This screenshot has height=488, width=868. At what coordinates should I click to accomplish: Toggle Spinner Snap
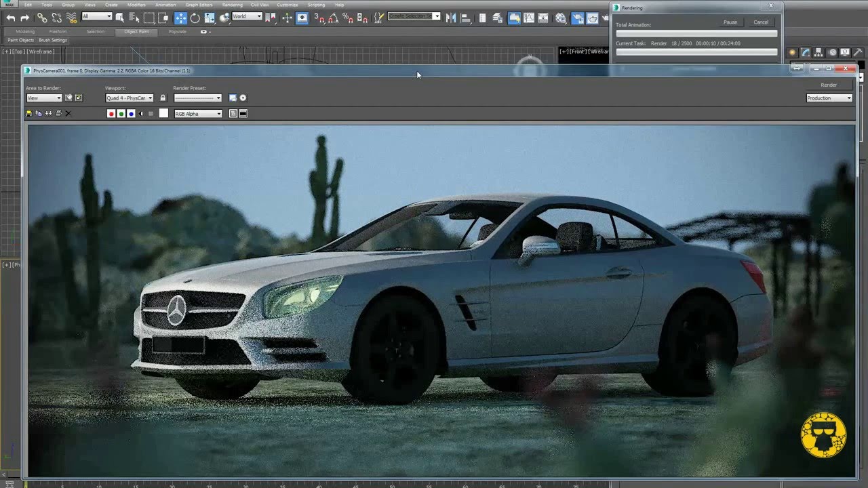(362, 18)
